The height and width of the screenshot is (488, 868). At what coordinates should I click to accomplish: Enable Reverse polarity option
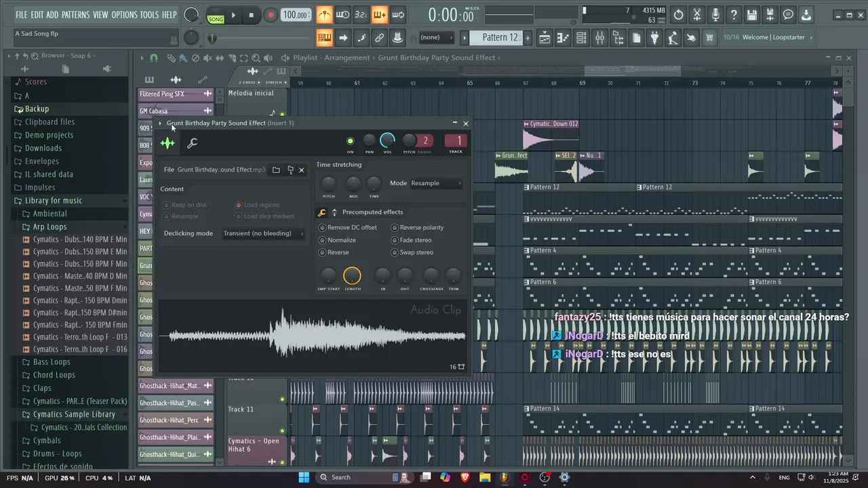pos(418,228)
